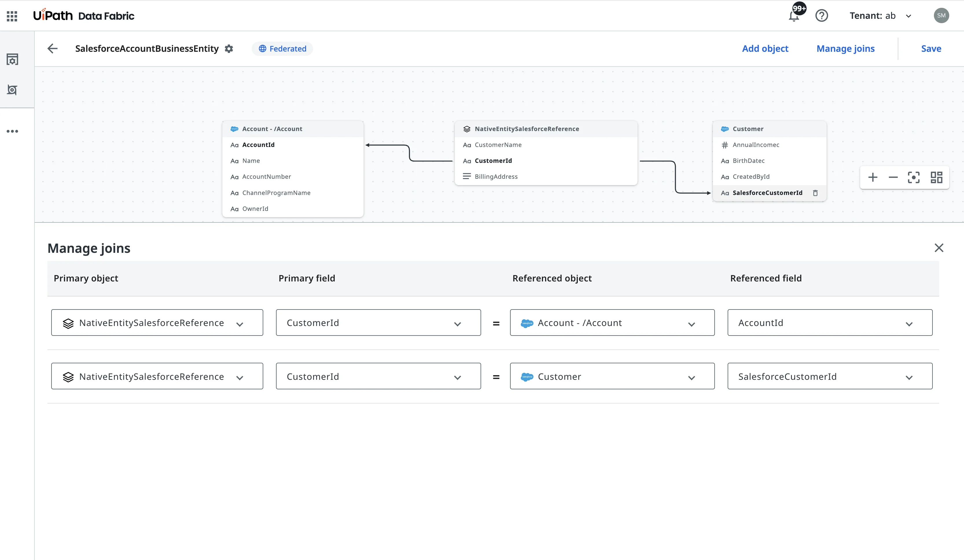Click the SalesforceAccountBusinessEntity title
The width and height of the screenshot is (964, 560).
pos(147,49)
